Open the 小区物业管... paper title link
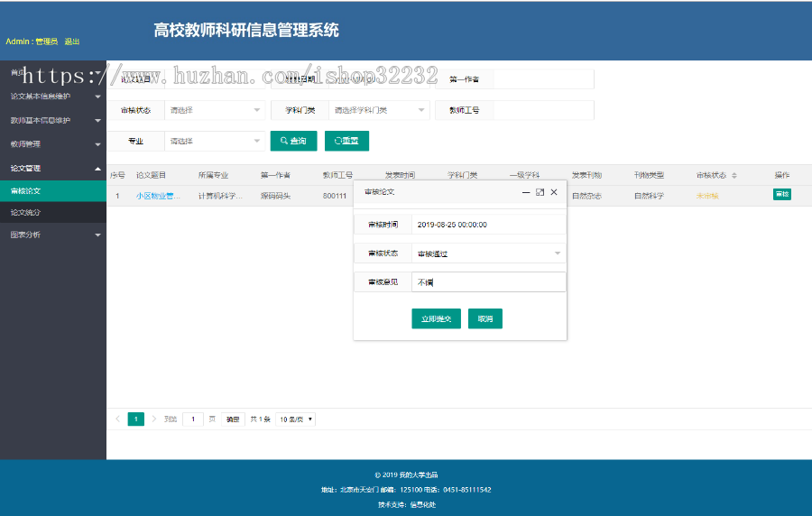Screen dimensions: 812x516 click(x=158, y=196)
